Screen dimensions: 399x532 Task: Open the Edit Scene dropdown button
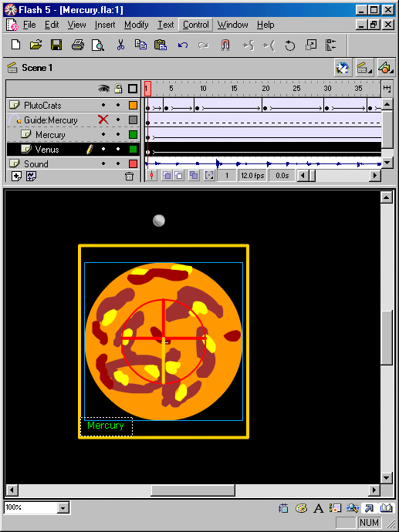(365, 68)
